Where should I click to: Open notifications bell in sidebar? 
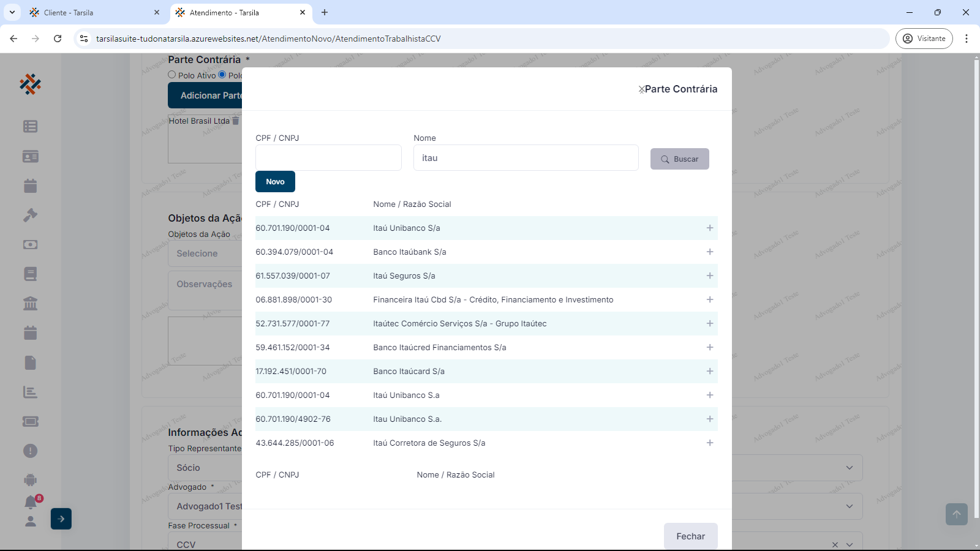tap(31, 503)
